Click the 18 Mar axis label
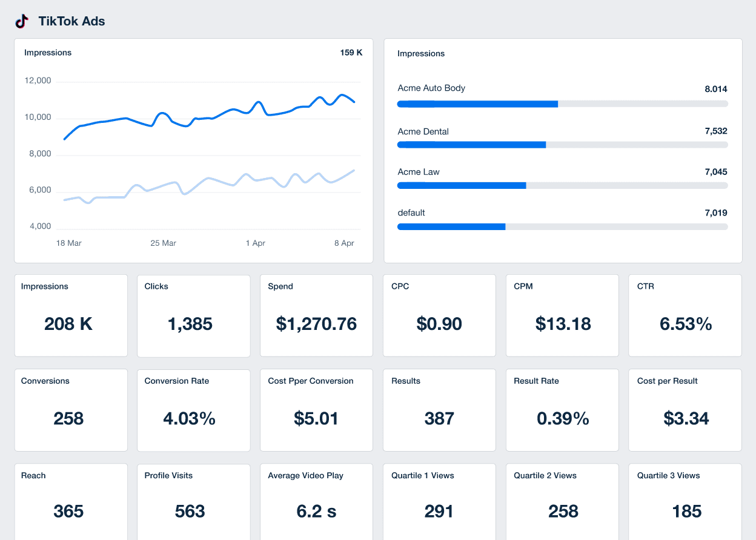The width and height of the screenshot is (756, 540). coord(68,243)
